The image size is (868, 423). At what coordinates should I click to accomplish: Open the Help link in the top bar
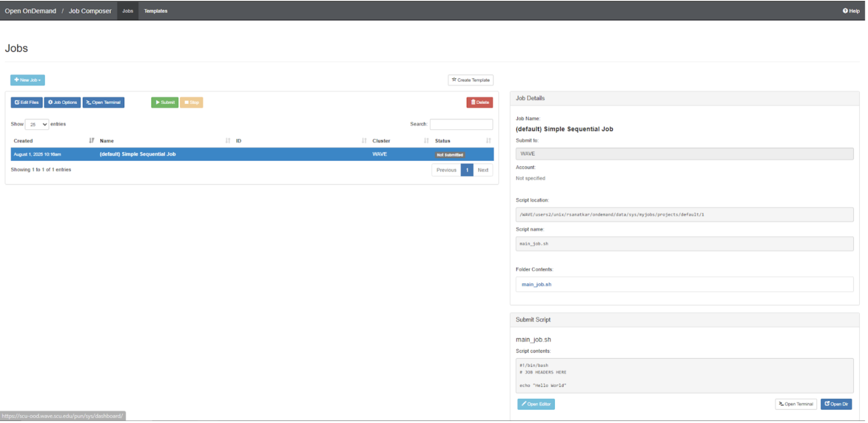[851, 11]
